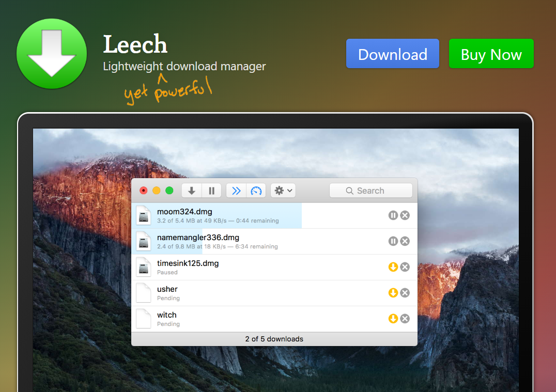Click the 'Lightweight download manager' tagline

184,67
